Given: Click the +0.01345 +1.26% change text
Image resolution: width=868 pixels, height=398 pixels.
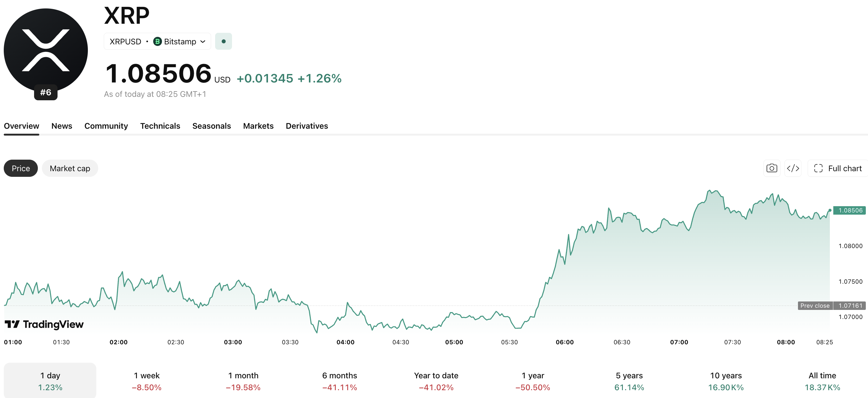Looking at the screenshot, I should tap(289, 78).
